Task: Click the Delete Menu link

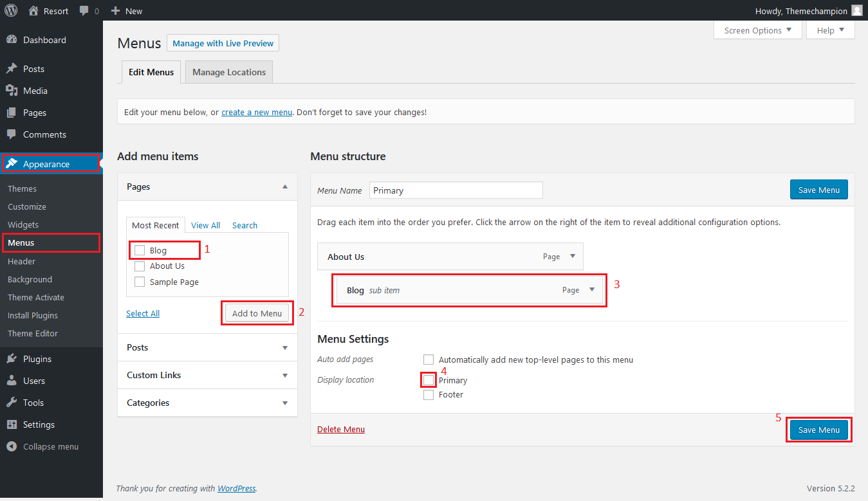Action: 341,430
